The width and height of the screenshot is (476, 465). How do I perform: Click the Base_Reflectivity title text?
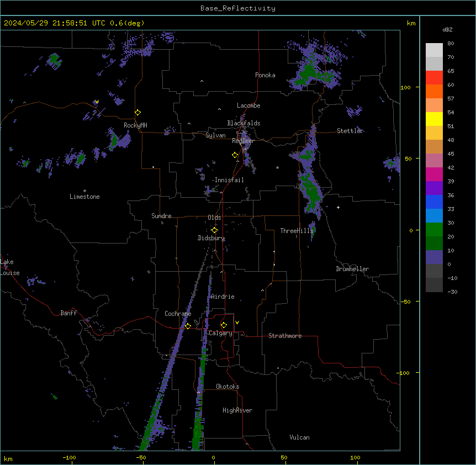[238, 8]
